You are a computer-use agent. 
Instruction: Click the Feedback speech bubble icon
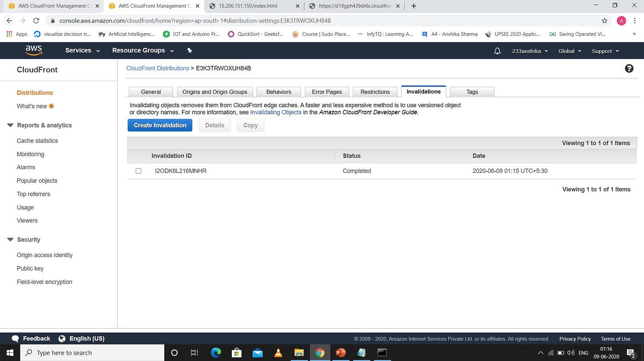tap(16, 338)
